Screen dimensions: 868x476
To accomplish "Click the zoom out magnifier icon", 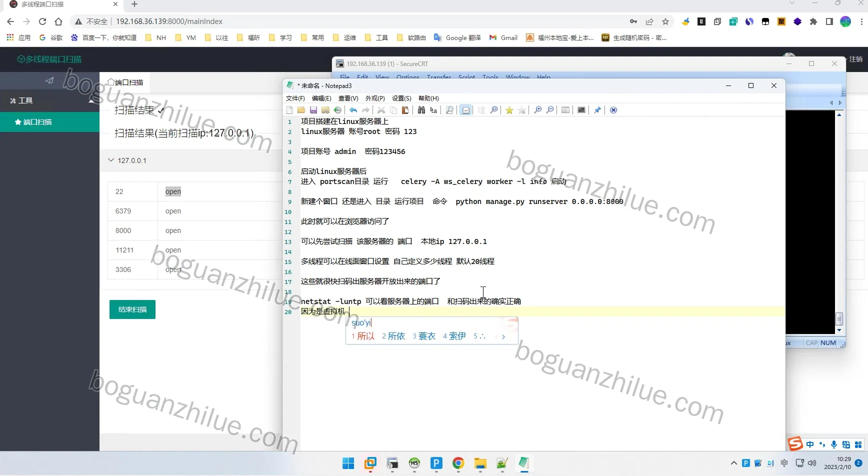I will tap(550, 110).
